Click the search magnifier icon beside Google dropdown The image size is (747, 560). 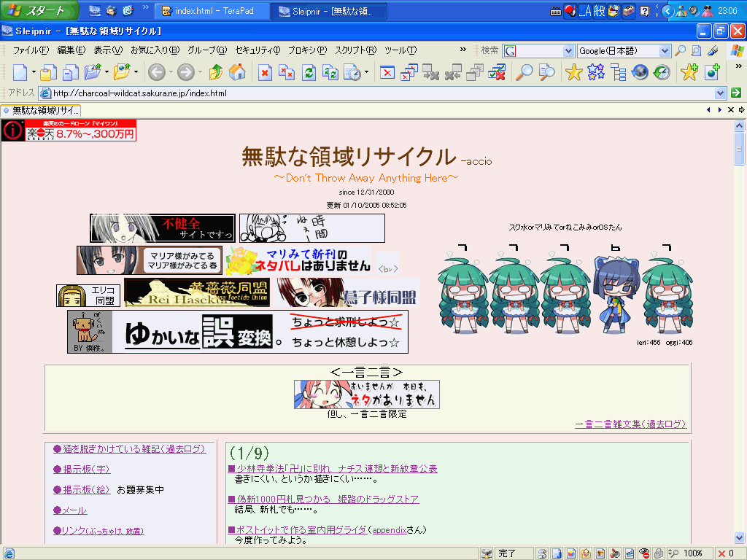pos(680,51)
